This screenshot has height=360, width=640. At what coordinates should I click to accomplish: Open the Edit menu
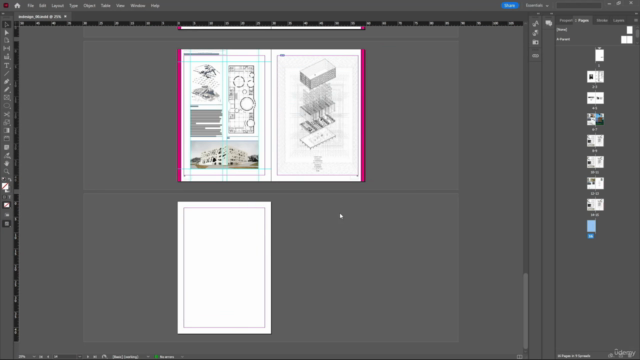(x=42, y=6)
